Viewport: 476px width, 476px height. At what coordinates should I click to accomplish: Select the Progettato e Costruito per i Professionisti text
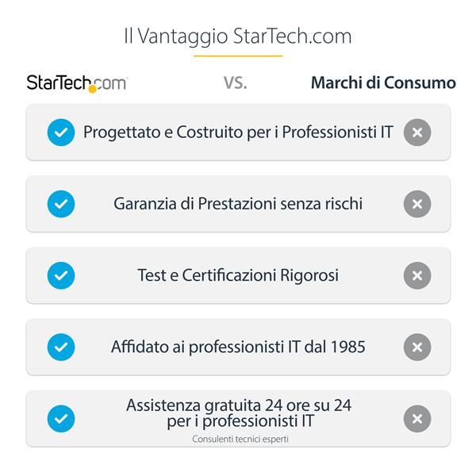click(x=238, y=132)
